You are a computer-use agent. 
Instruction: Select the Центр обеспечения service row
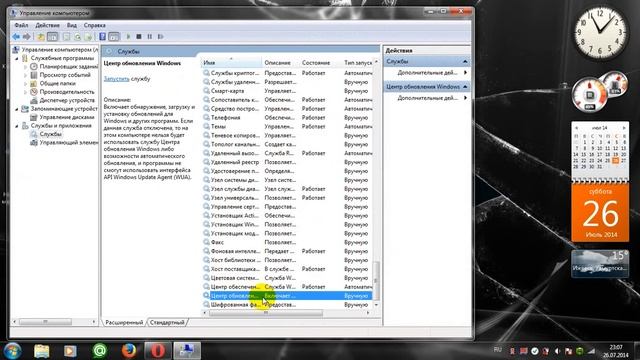(x=287, y=287)
